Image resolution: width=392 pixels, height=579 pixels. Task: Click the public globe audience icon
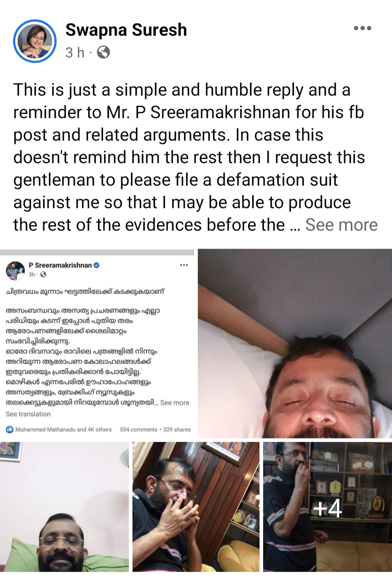point(104,53)
